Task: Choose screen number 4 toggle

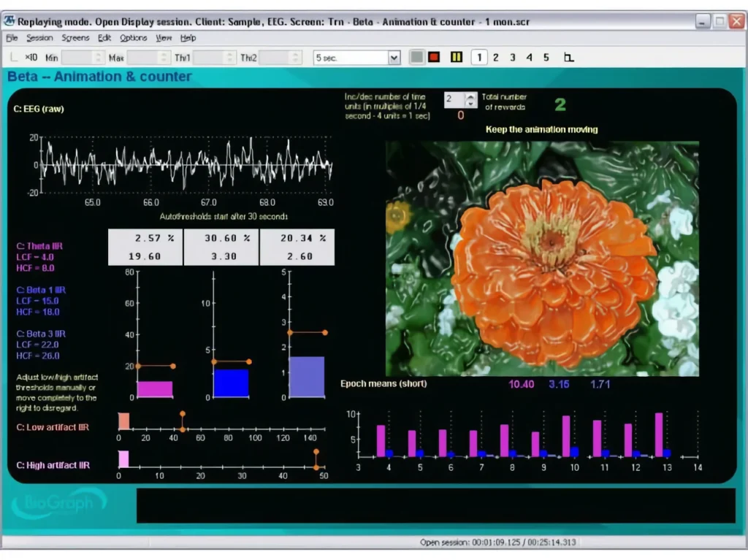Action: pyautogui.click(x=530, y=58)
